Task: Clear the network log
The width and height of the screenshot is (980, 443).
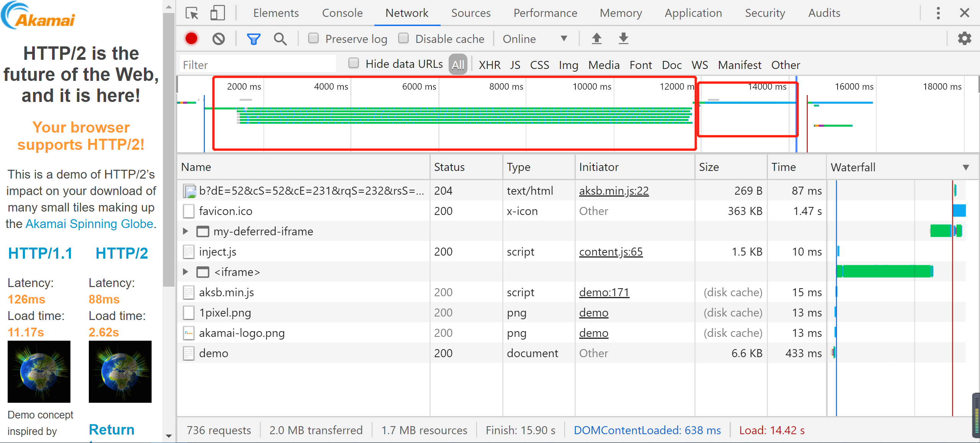Action: click(219, 38)
